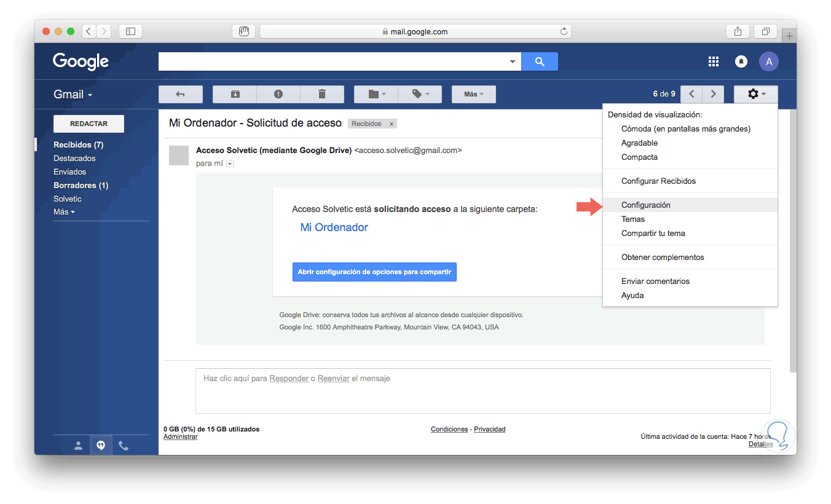Click the settings gear dropdown
The image size is (831, 504).
(756, 94)
